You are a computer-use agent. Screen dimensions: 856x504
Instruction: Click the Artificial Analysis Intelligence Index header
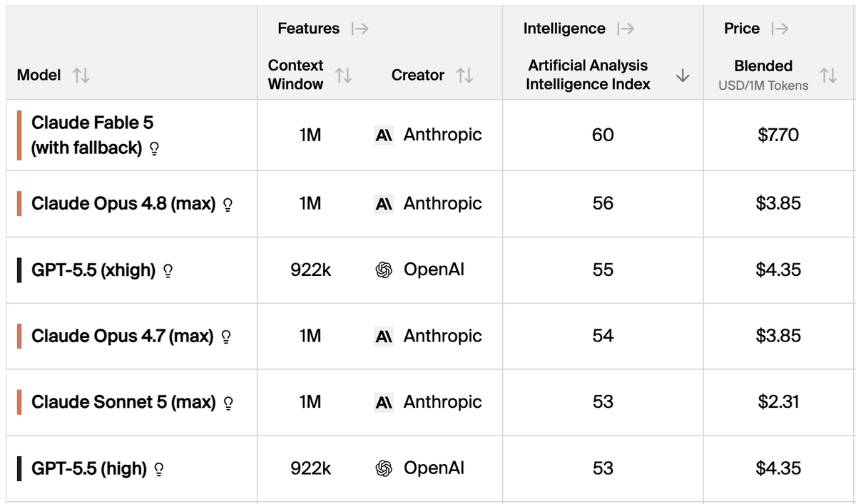(588, 75)
